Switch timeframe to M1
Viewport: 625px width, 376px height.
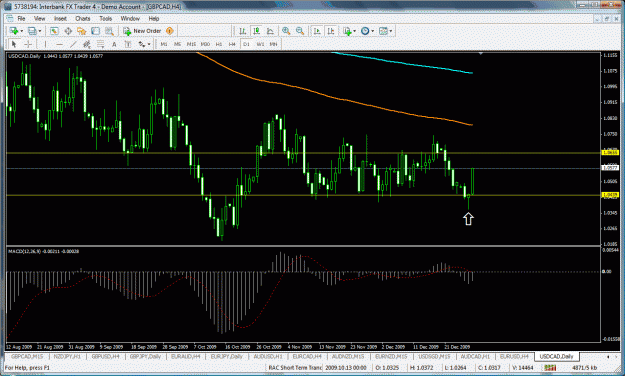[x=163, y=44]
